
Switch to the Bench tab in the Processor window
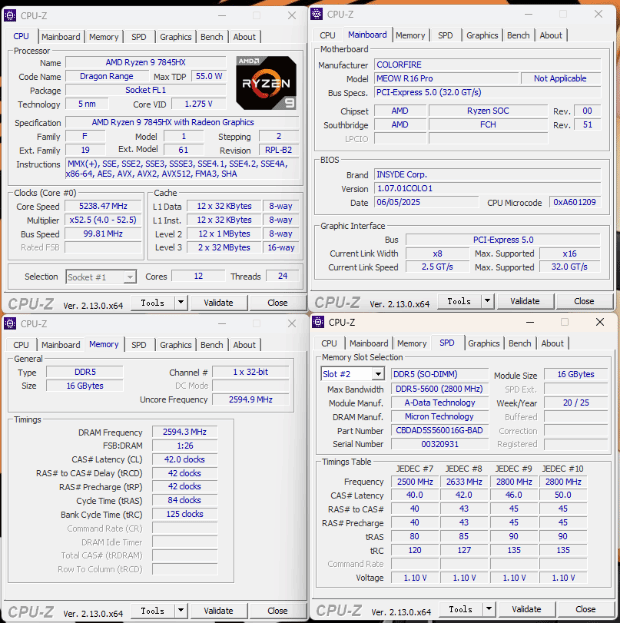tap(212, 37)
